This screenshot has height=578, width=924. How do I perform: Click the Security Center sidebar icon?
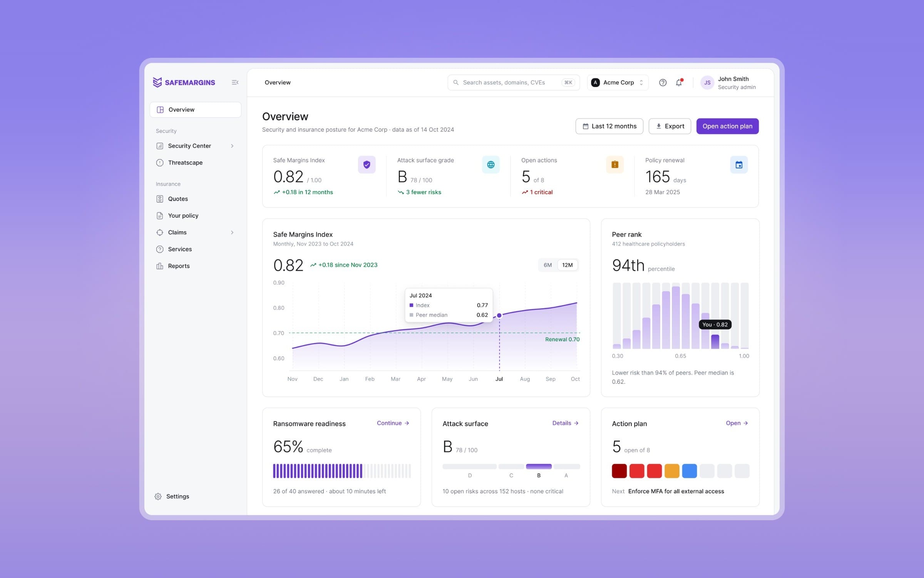160,146
